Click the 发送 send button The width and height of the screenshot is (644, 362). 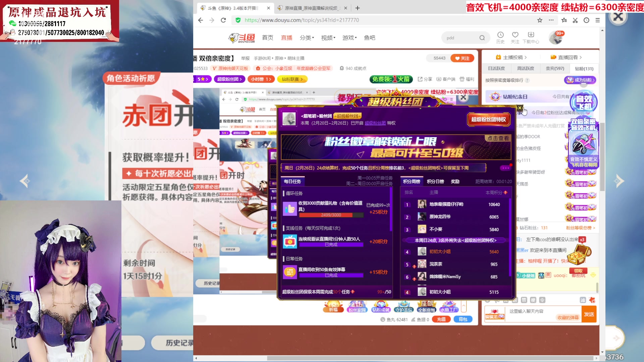pyautogui.click(x=589, y=314)
